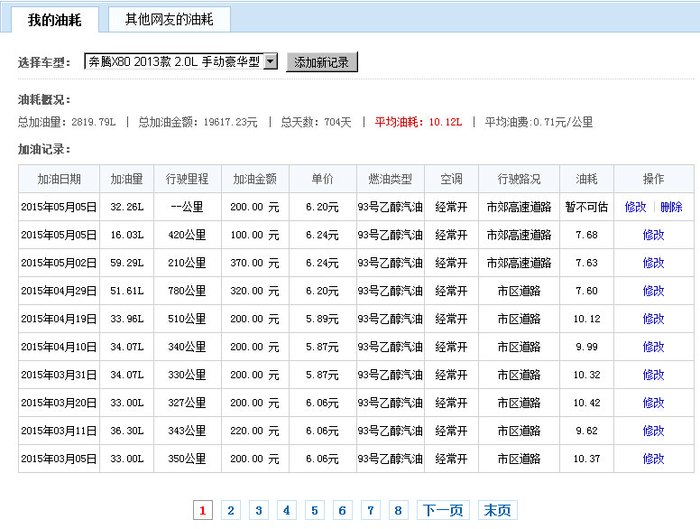This screenshot has height=529, width=700.
Task: Click 修改 for the 32.26L record
Action: (635, 207)
